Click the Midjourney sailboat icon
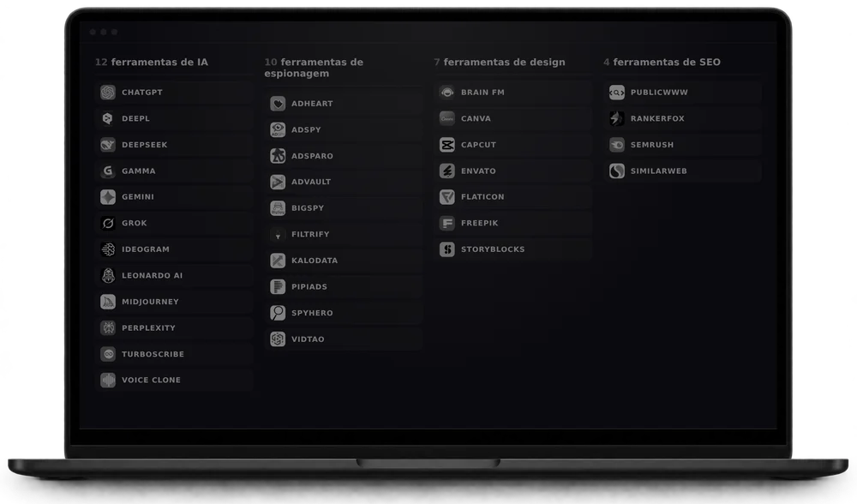 click(x=108, y=301)
